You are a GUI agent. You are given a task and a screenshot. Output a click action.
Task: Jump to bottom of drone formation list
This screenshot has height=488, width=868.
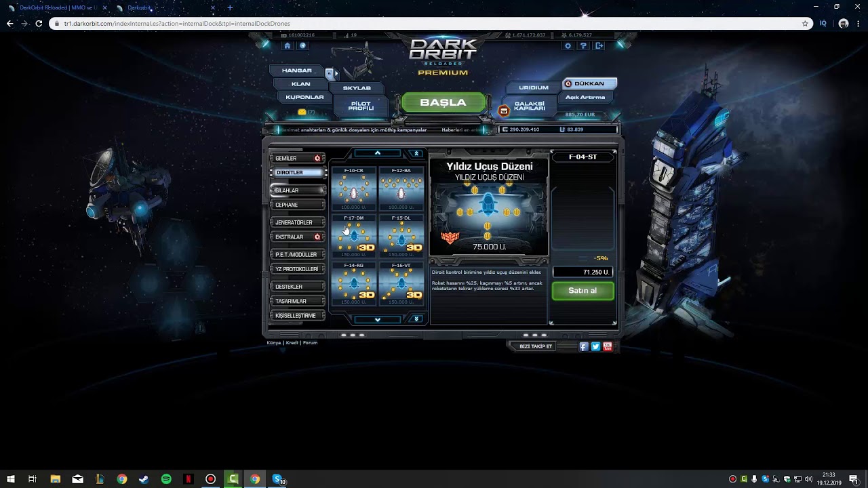coord(416,319)
